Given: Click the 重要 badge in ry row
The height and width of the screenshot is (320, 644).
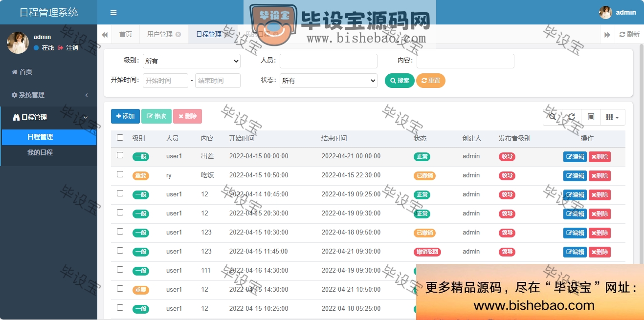Looking at the screenshot, I should (x=141, y=176).
